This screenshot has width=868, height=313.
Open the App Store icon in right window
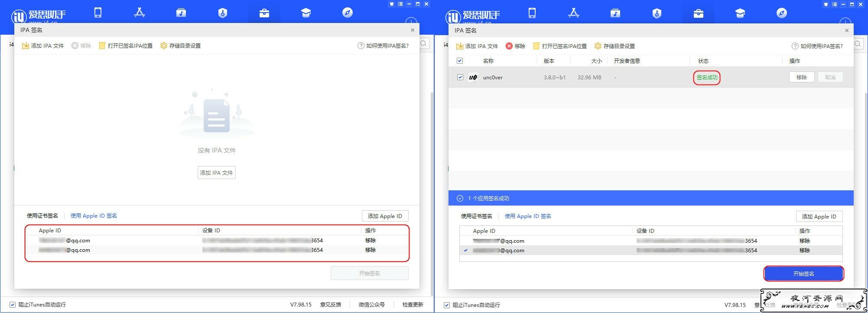574,13
